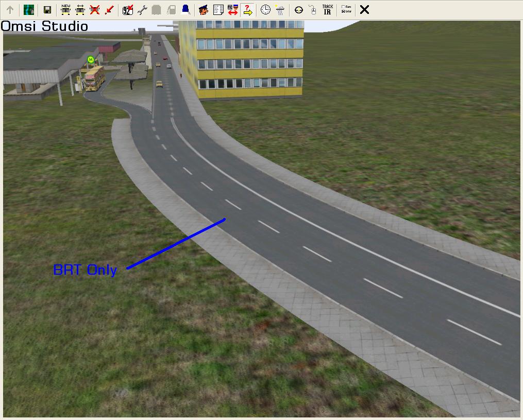Select the bus driver face icon
This screenshot has height=420, width=523.
coord(204,10)
